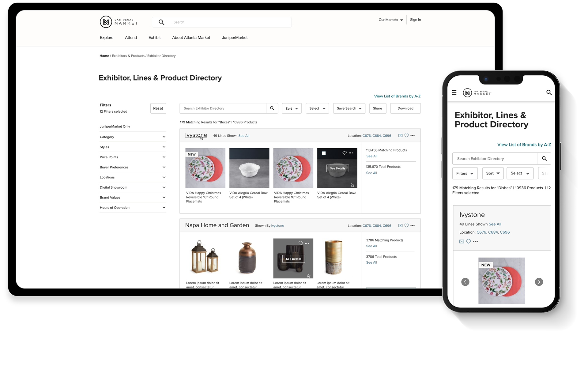This screenshot has width=588, height=369.
Task: Click the envelope icon in Napa Home and Garden header
Action: click(400, 225)
